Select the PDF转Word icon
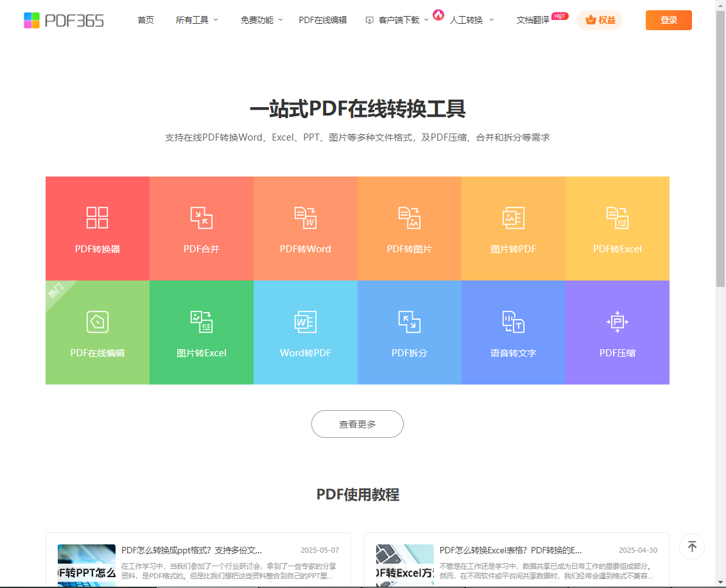 tap(306, 218)
